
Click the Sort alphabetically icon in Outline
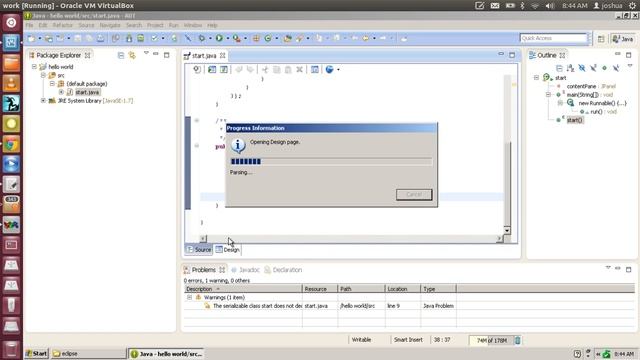[570, 68]
